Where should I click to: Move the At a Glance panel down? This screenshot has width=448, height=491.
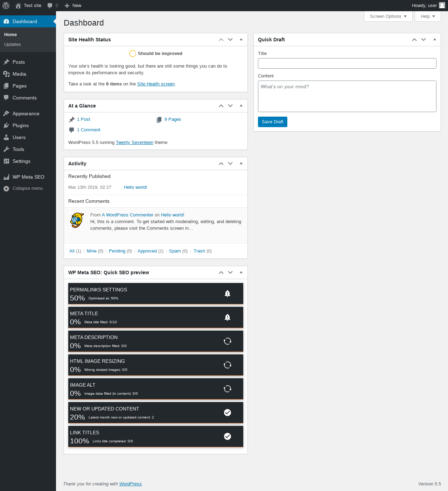tap(230, 106)
